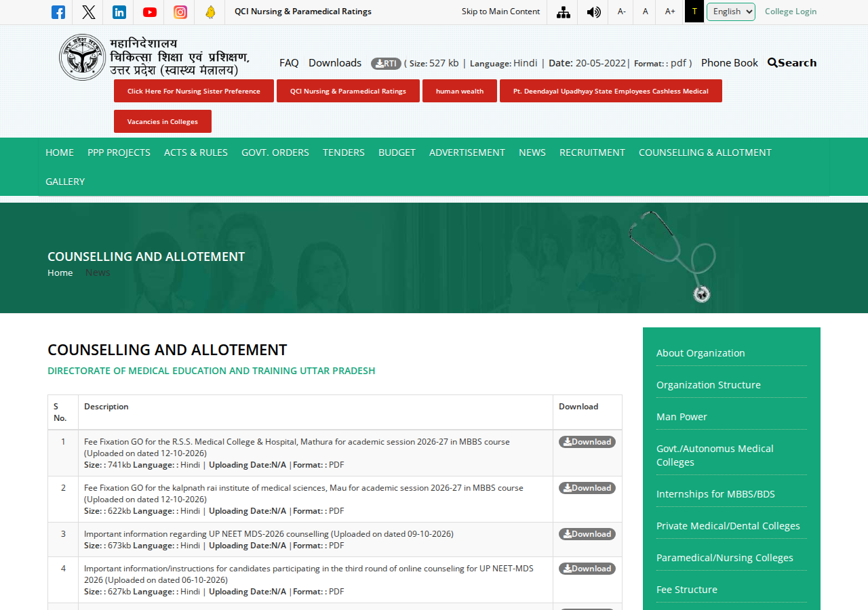The image size is (868, 610).
Task: Click the Nursing Sister Preference button
Action: [194, 91]
